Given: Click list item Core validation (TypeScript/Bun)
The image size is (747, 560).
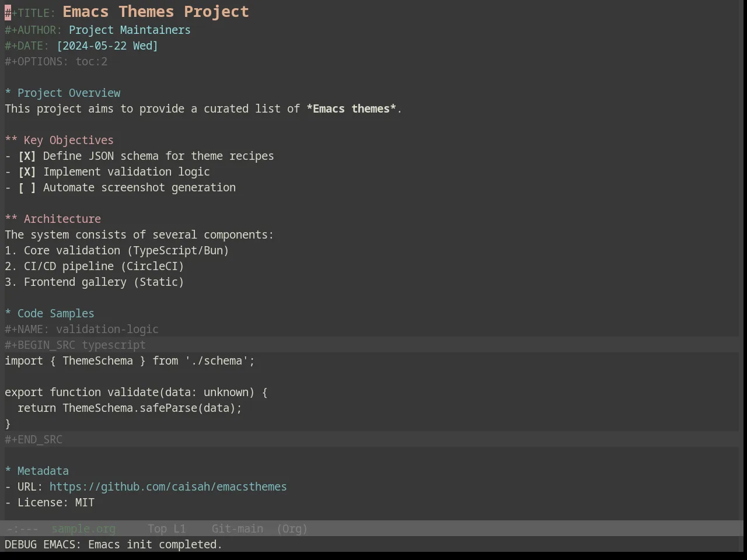Looking at the screenshot, I should coord(117,251).
